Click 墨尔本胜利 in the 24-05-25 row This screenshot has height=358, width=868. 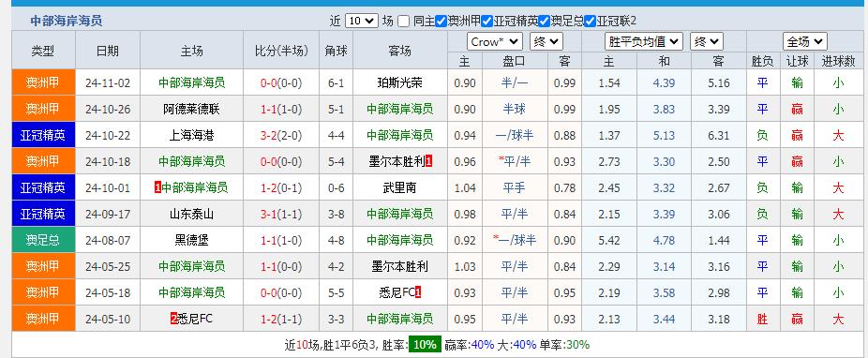(x=399, y=267)
